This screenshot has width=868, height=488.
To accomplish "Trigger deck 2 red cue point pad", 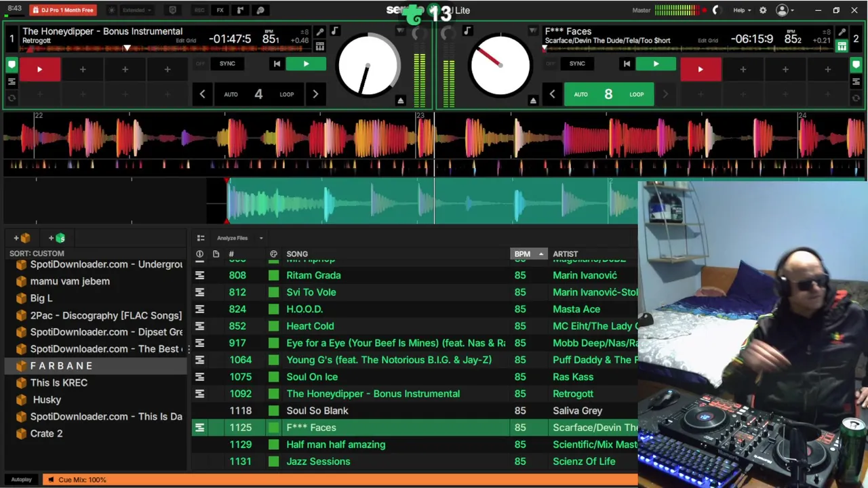I will (x=701, y=69).
